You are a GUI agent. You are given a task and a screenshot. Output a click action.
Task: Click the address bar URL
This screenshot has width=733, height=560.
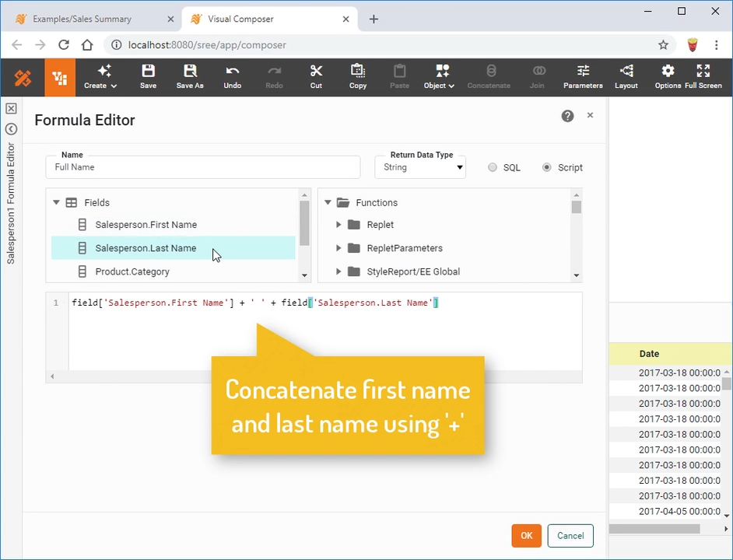pyautogui.click(x=207, y=45)
